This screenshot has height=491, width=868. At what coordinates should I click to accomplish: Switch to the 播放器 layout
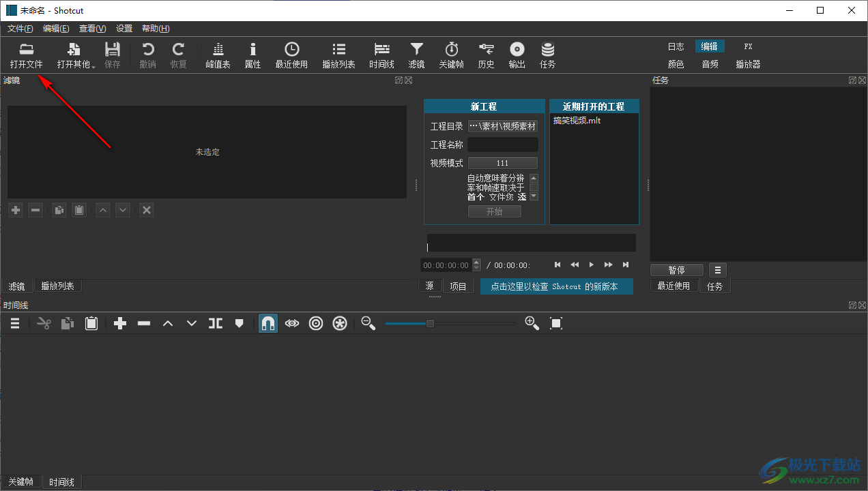748,64
